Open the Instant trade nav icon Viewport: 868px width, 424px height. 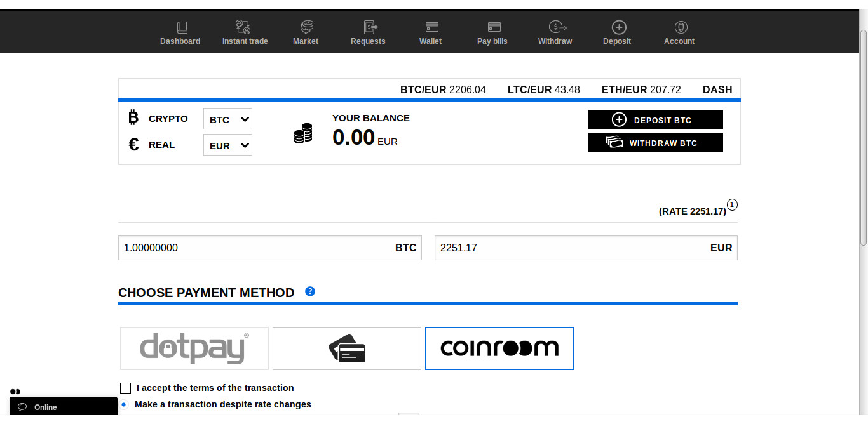[x=243, y=27]
